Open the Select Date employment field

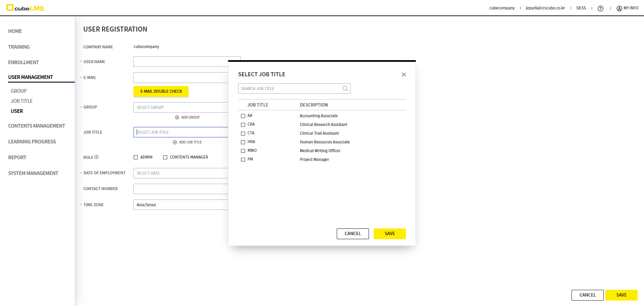pyautogui.click(x=181, y=173)
